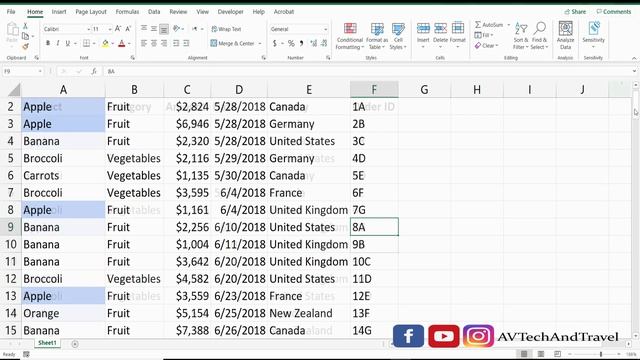Screen dimensions: 640x360
Task: Decrease indent in Alignment group
Action: point(176,43)
